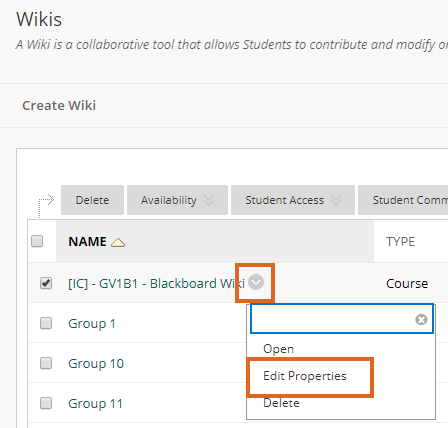Click the Delete button above the table
Image resolution: width=448 pixels, height=428 pixels.
click(x=92, y=200)
